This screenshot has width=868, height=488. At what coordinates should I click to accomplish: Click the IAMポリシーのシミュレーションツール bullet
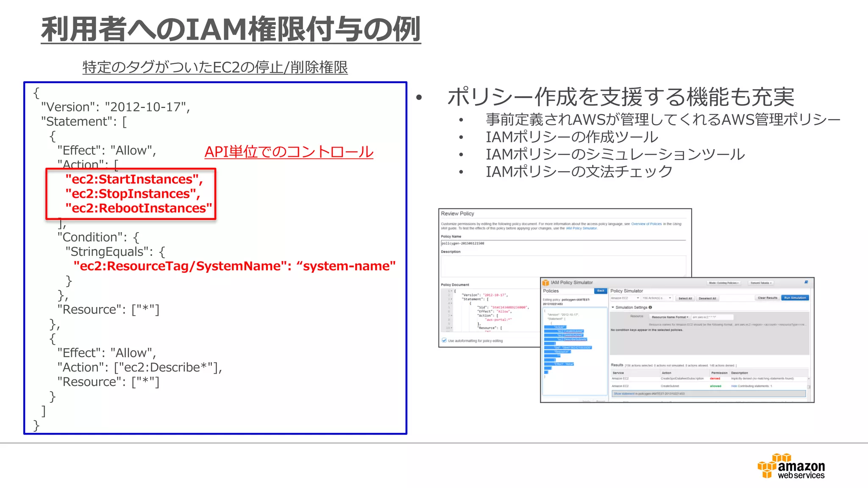pyautogui.click(x=615, y=154)
